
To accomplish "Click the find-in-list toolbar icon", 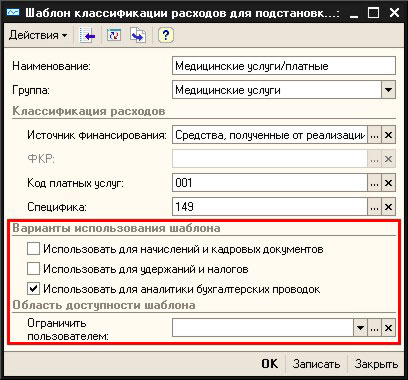I will [87, 35].
